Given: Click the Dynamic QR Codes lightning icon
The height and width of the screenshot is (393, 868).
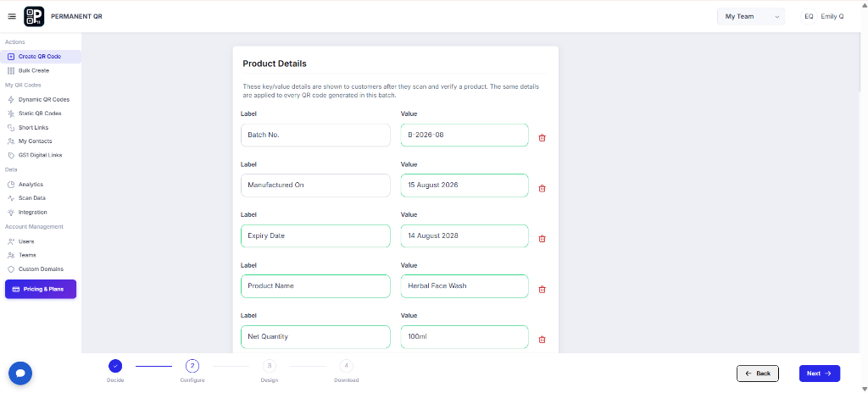Looking at the screenshot, I should [x=11, y=100].
